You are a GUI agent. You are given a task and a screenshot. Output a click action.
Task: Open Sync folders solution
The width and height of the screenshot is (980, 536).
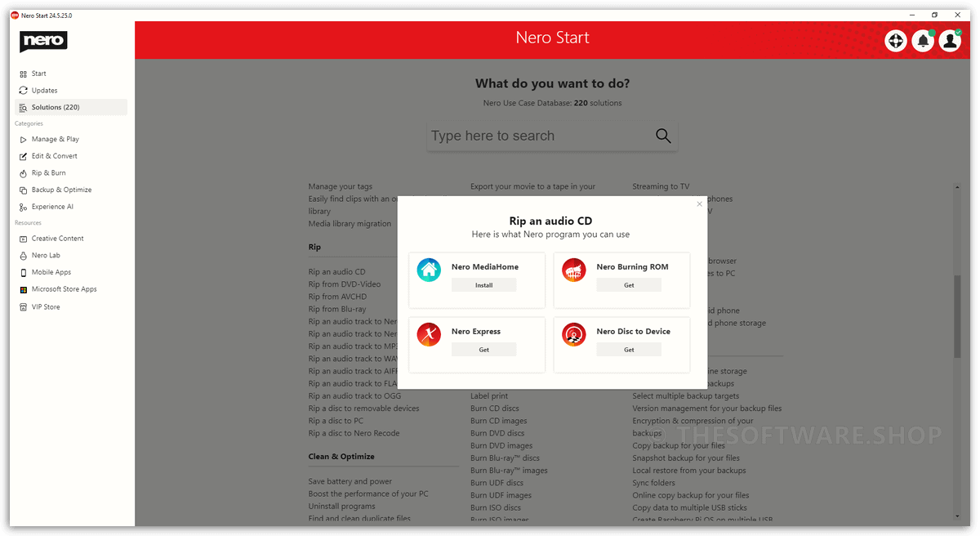(x=654, y=483)
